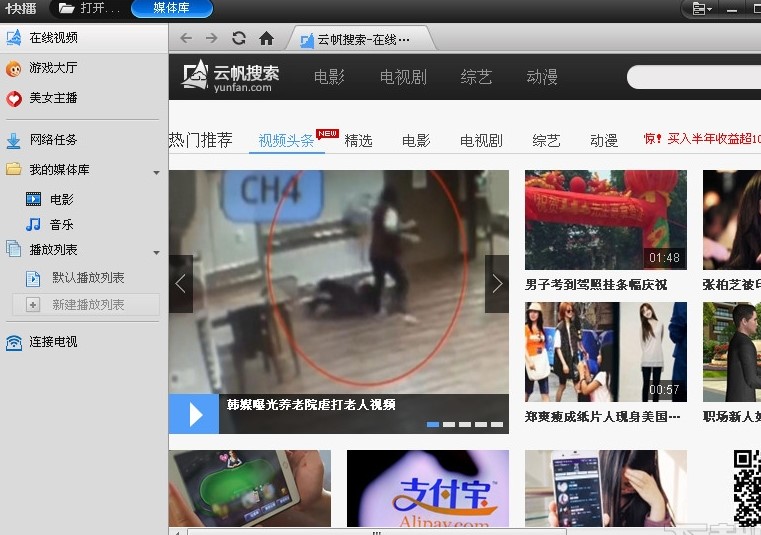Click the 连接电视 wifi TV icon
Screen dimensions: 761x535
pos(14,342)
